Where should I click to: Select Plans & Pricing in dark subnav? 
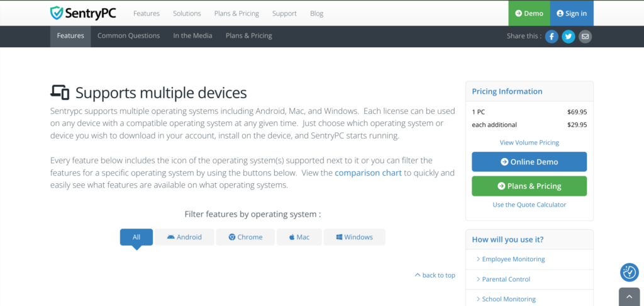[x=249, y=36]
